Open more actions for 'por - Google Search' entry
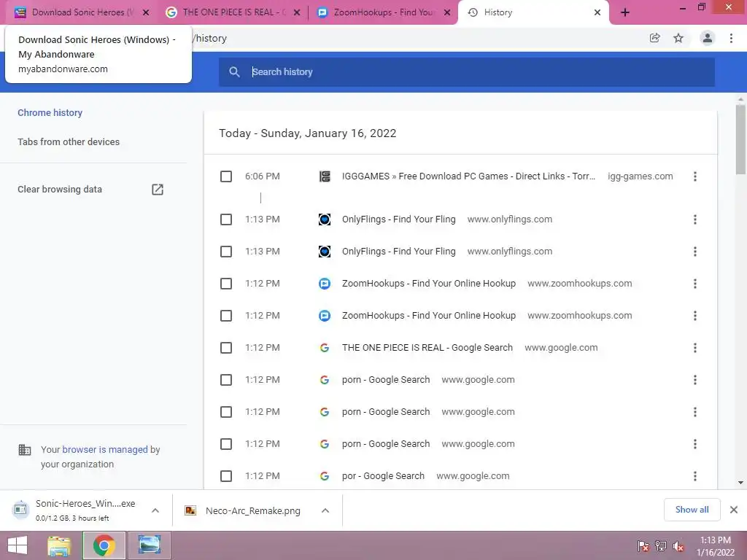747x560 pixels. (695, 476)
